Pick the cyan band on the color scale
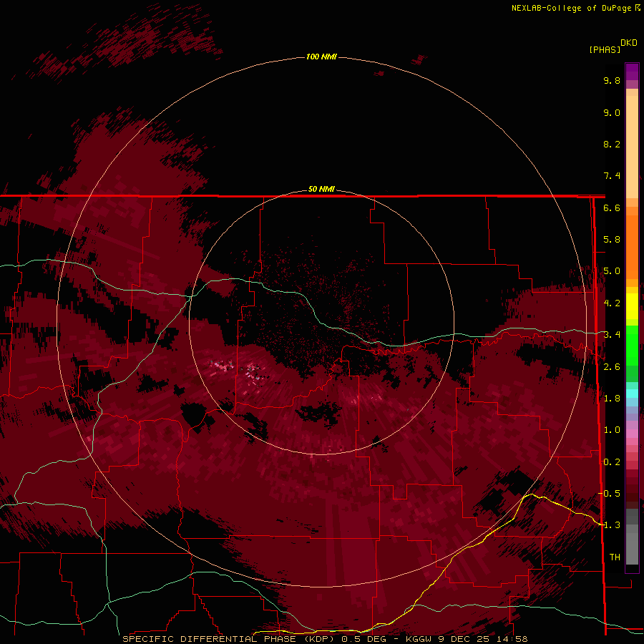 pos(632,394)
